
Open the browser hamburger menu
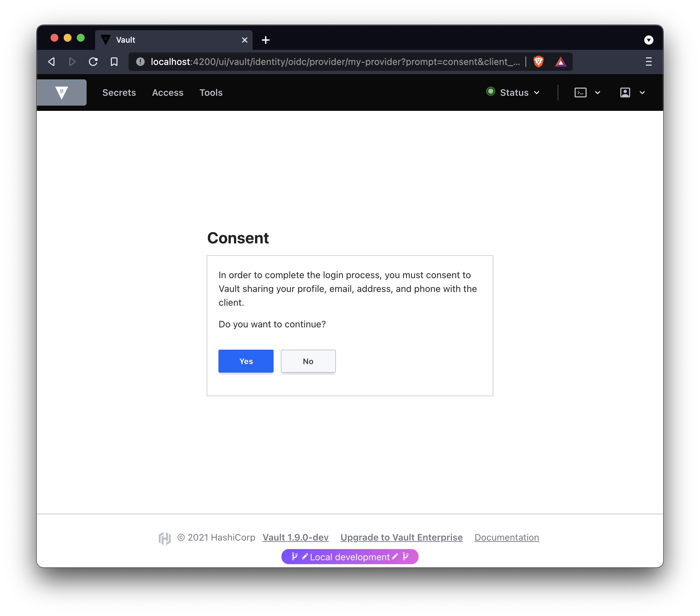pos(649,62)
